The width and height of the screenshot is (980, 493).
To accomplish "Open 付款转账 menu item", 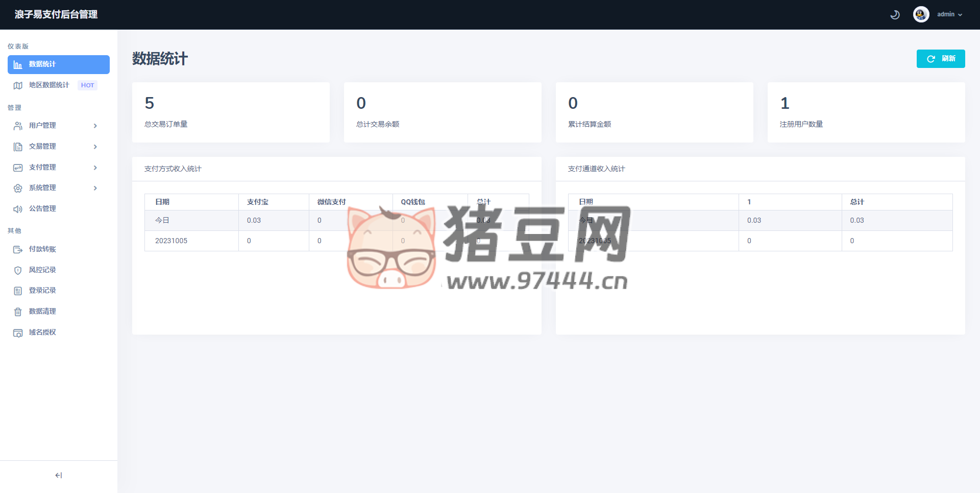I will (x=59, y=249).
